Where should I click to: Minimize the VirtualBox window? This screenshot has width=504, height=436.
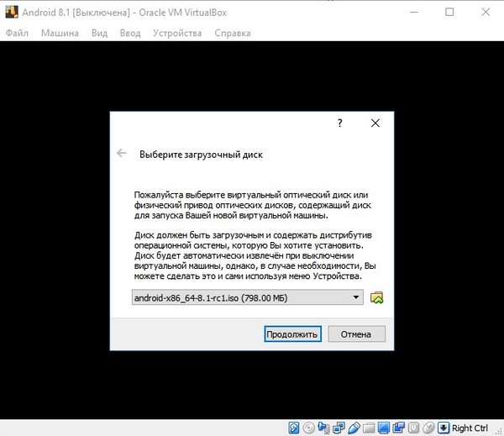coord(414,13)
